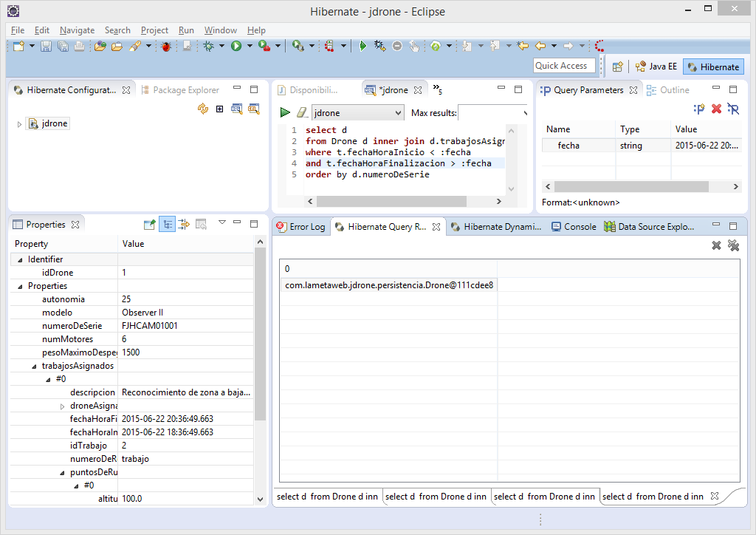Screen dimensions: 756x535
Task: Open the Disponibili... editor tab
Action: [308, 89]
